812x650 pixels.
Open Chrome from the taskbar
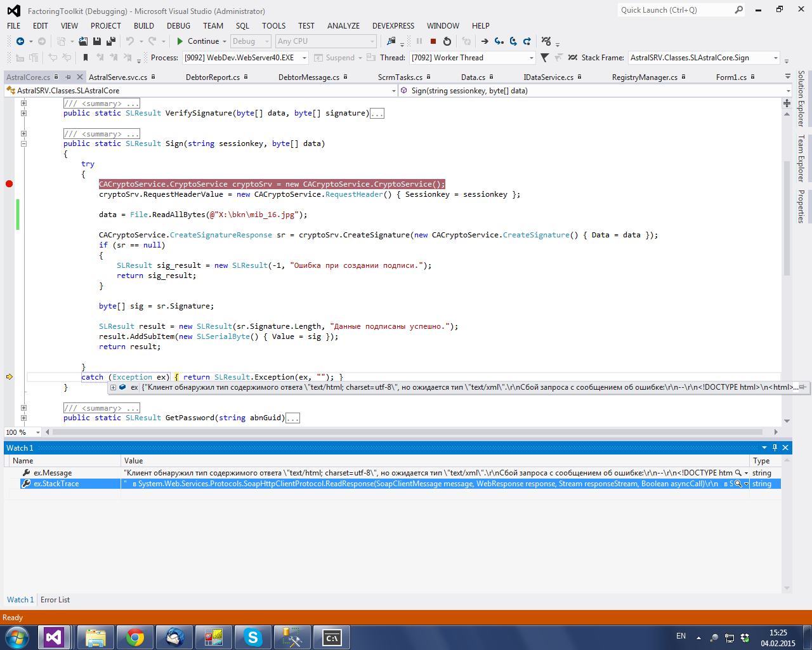tap(134, 637)
